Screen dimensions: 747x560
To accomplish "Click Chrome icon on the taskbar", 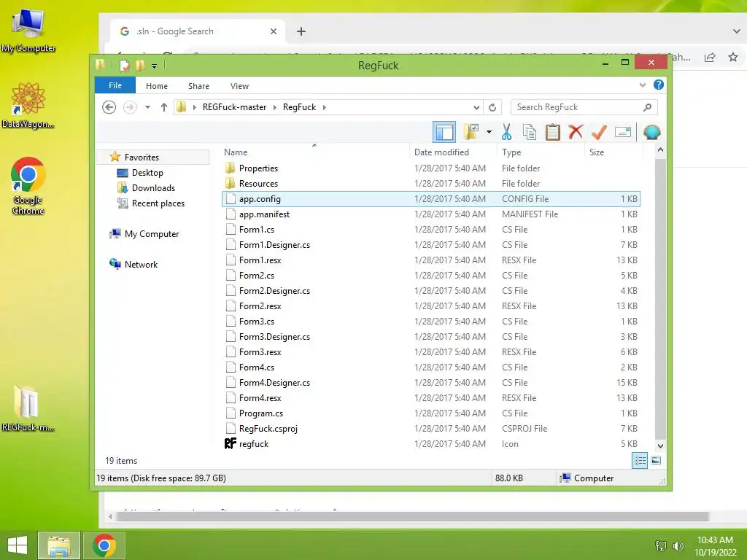I will (x=104, y=545).
